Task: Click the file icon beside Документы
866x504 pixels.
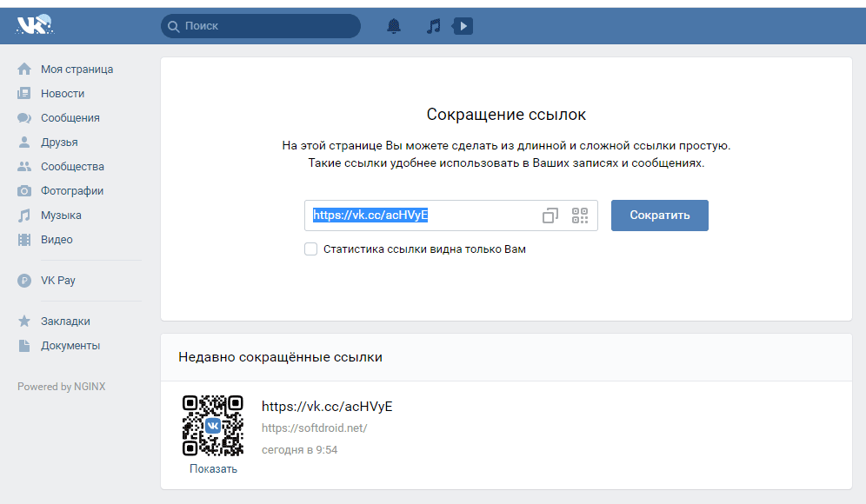Action: click(24, 346)
